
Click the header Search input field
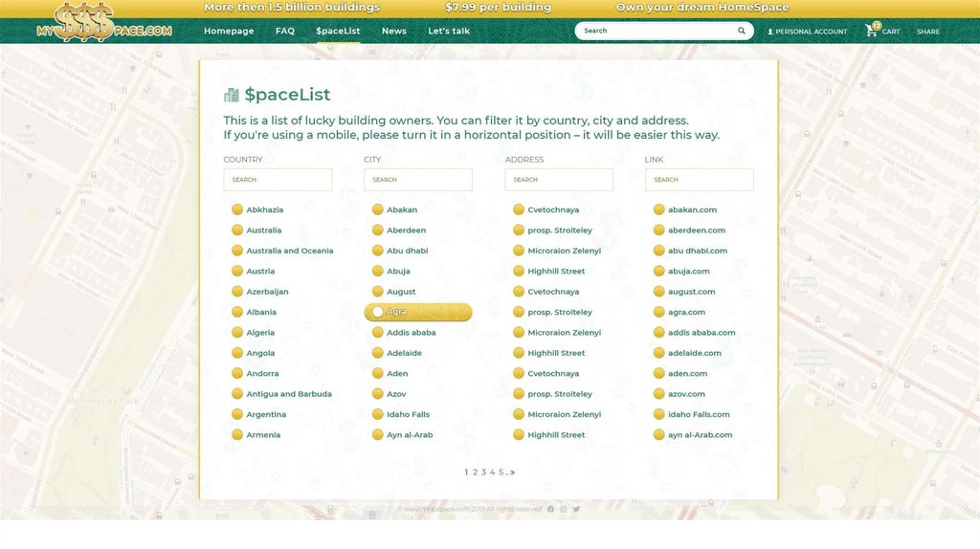(656, 31)
